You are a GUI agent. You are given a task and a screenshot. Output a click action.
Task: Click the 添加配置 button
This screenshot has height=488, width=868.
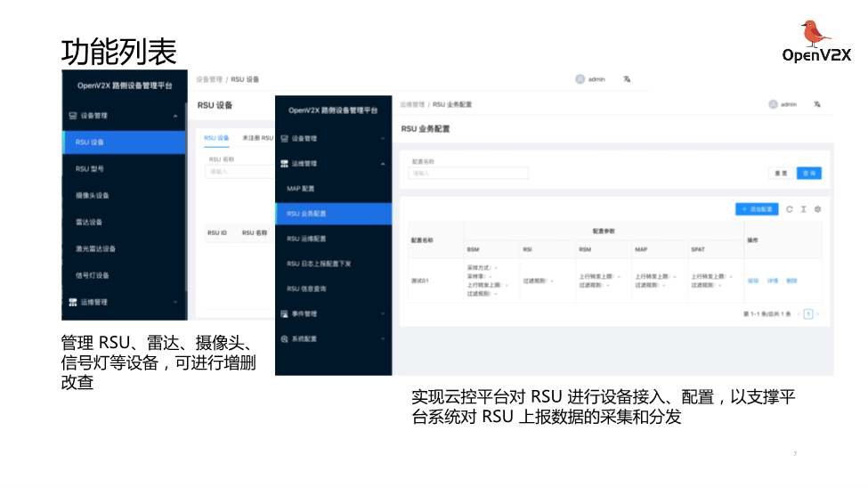[757, 209]
